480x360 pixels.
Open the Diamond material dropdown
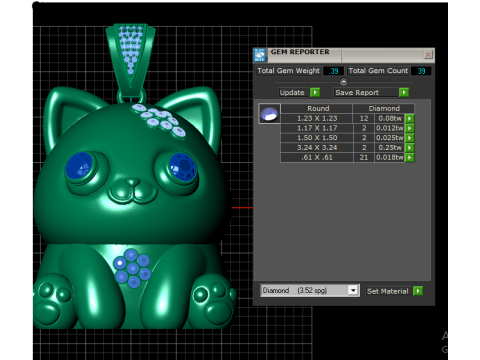point(353,290)
